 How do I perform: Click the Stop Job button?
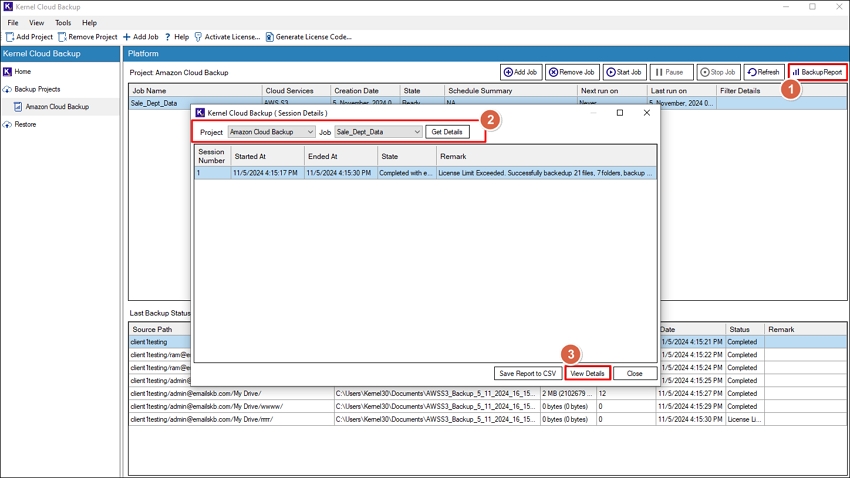(x=718, y=72)
